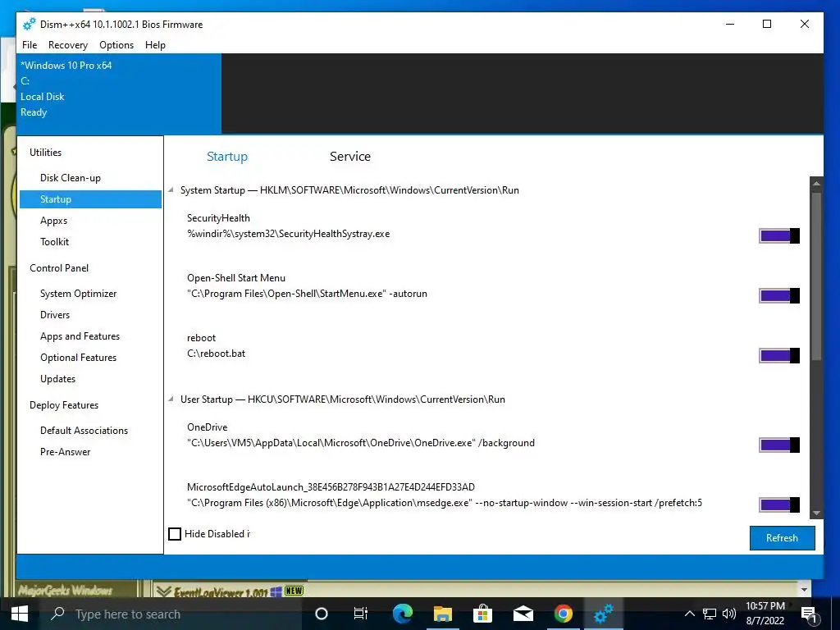Open Task View icon on taskbar
840x630 pixels.
click(x=361, y=614)
